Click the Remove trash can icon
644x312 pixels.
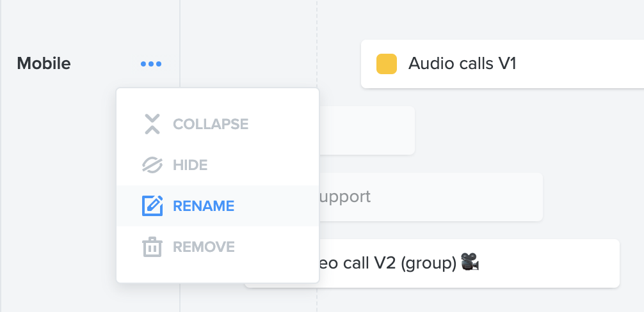(x=152, y=247)
